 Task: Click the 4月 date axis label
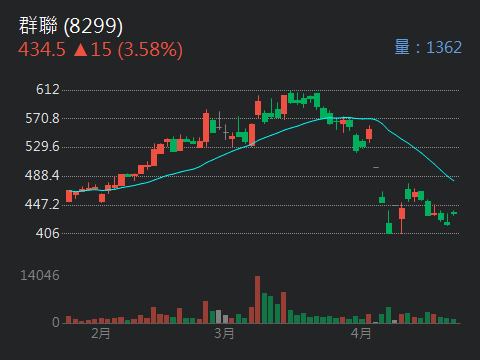click(x=361, y=333)
